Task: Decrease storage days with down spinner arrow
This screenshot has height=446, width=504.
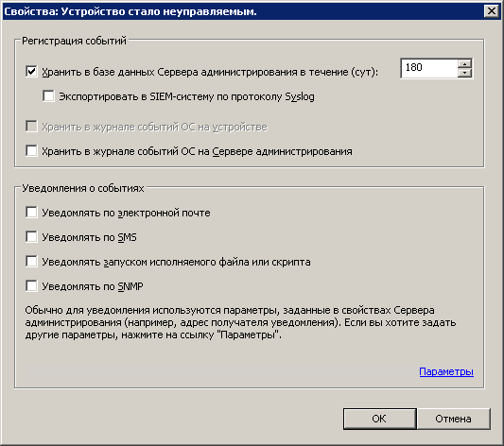Action: coord(464,73)
